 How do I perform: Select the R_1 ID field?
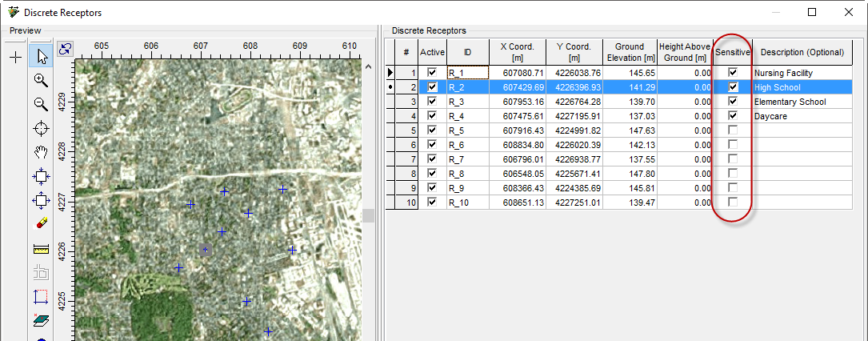[467, 73]
